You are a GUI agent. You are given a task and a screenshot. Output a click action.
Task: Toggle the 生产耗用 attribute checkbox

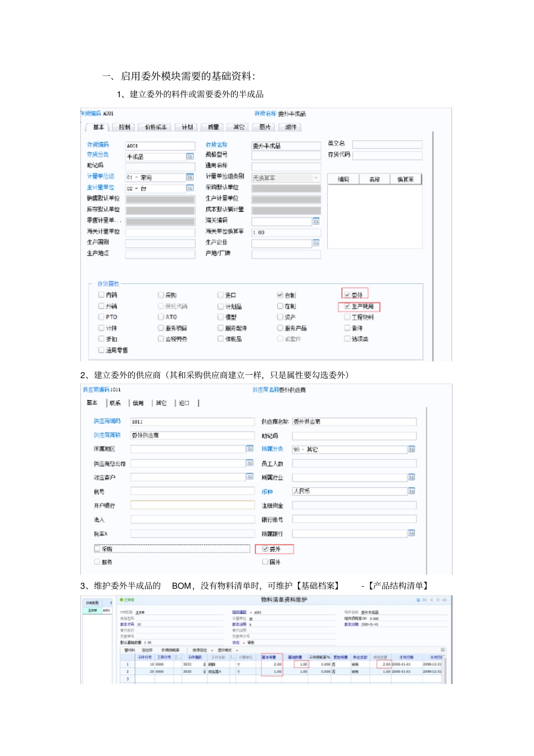[x=347, y=306]
